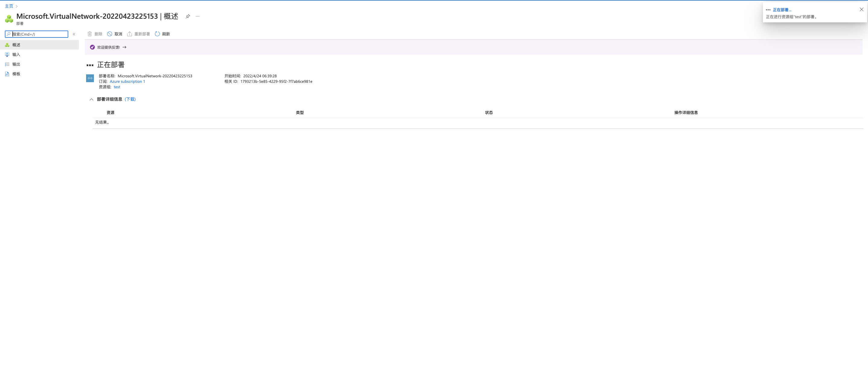Viewport: 868px width, 376px height.
Task: Open the 正在部署... notification title link
Action: pyautogui.click(x=782, y=10)
